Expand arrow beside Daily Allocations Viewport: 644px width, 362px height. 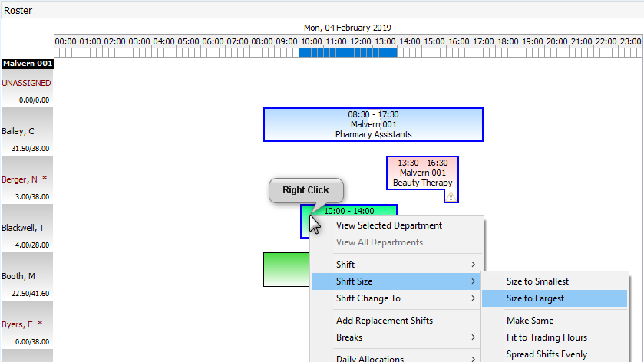[473, 359]
